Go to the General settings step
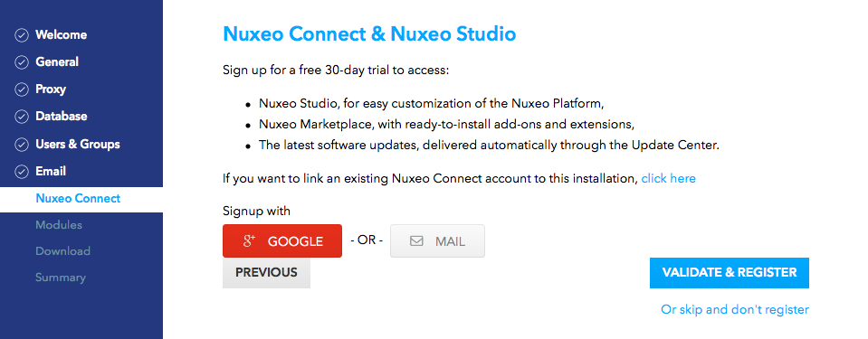The image size is (868, 339). (57, 62)
